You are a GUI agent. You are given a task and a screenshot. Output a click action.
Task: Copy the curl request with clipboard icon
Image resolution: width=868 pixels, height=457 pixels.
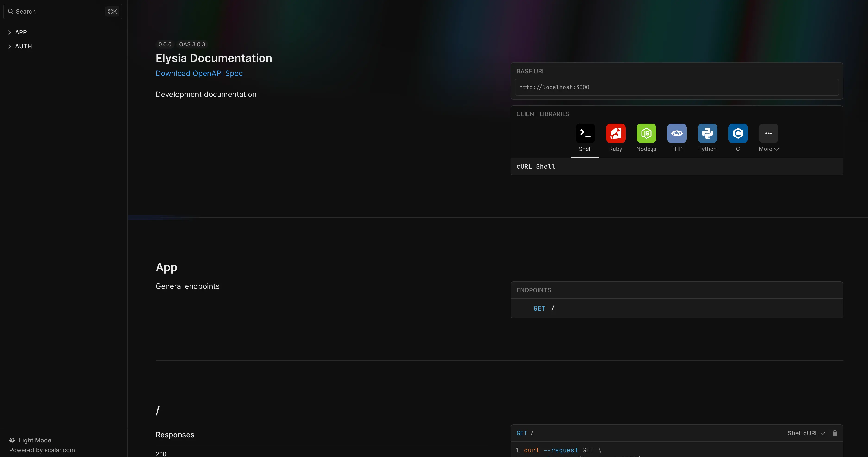(x=835, y=433)
